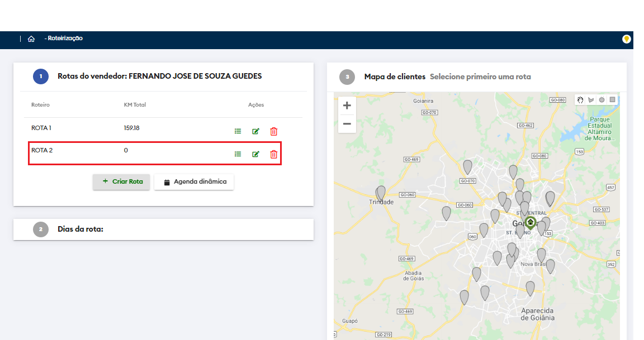
Task: Delete ROTA 1 using the trash icon
Action: (x=273, y=131)
